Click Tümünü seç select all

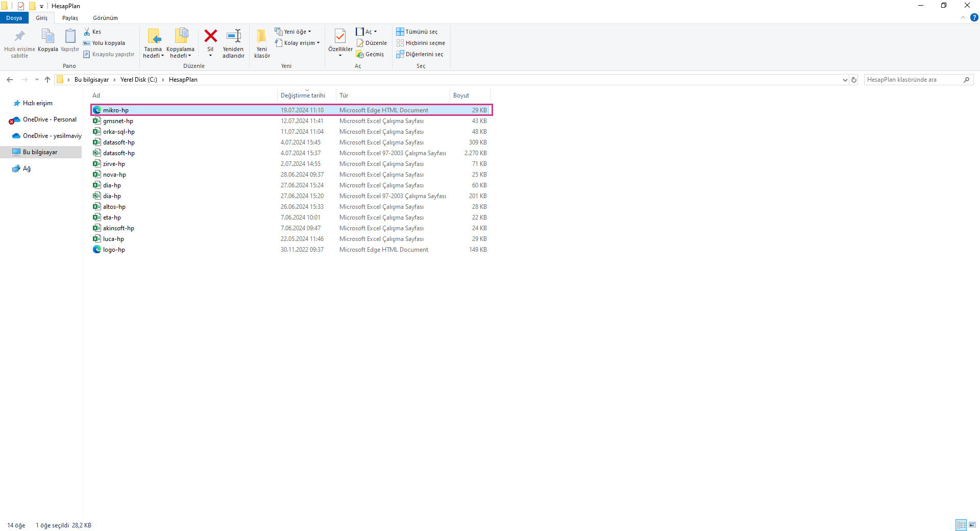(x=417, y=32)
